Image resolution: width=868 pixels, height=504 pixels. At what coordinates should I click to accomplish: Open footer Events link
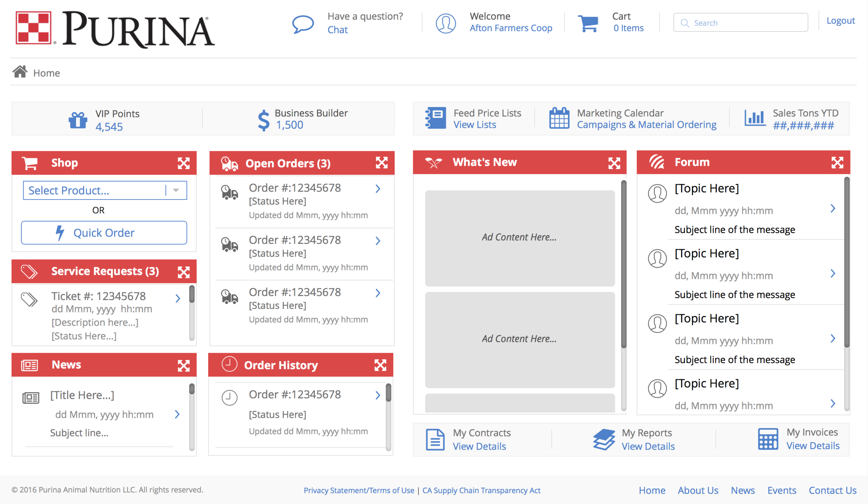(782, 490)
